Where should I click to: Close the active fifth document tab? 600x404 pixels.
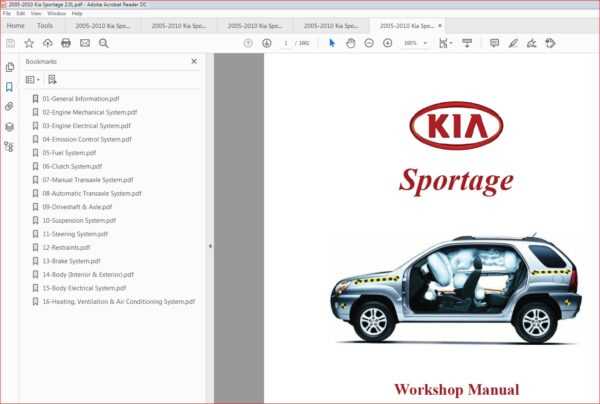(x=440, y=26)
